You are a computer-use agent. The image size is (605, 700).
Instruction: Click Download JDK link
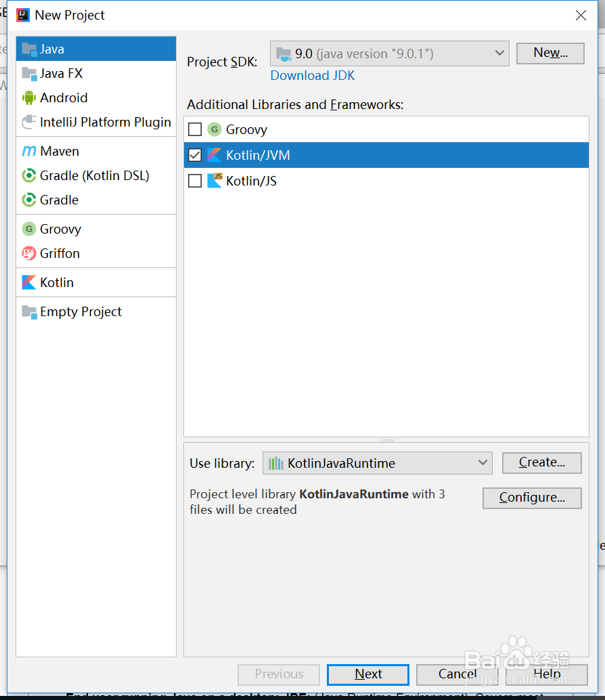pyautogui.click(x=313, y=75)
